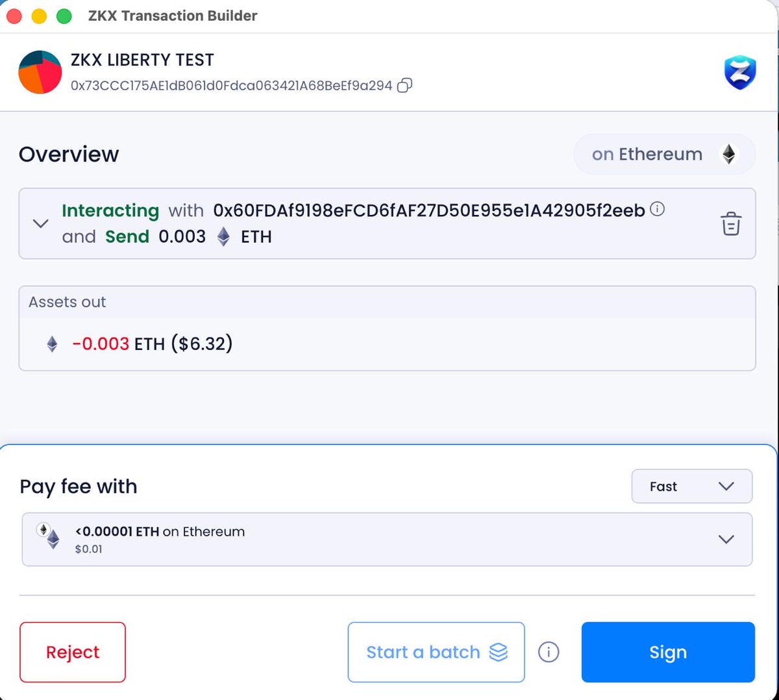Reject the transaction
The width and height of the screenshot is (779, 700).
73,652
